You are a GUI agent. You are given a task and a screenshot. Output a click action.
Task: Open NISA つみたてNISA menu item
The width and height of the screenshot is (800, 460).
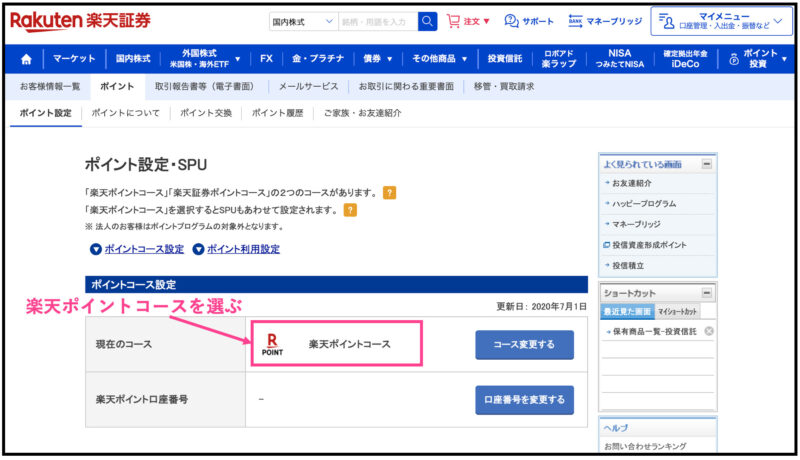click(619, 59)
